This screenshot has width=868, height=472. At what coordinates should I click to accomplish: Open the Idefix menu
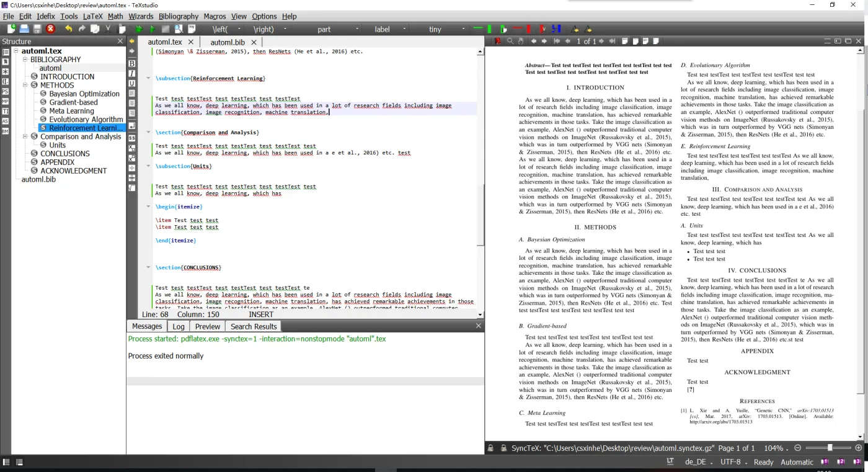pos(45,16)
